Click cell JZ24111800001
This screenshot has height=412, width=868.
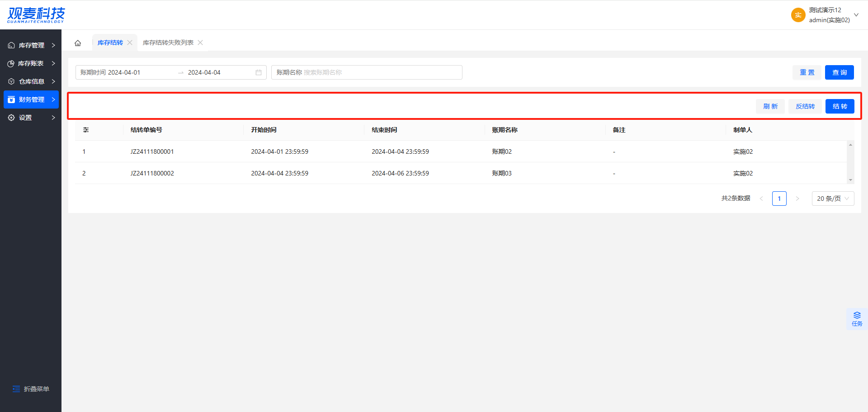tap(152, 152)
